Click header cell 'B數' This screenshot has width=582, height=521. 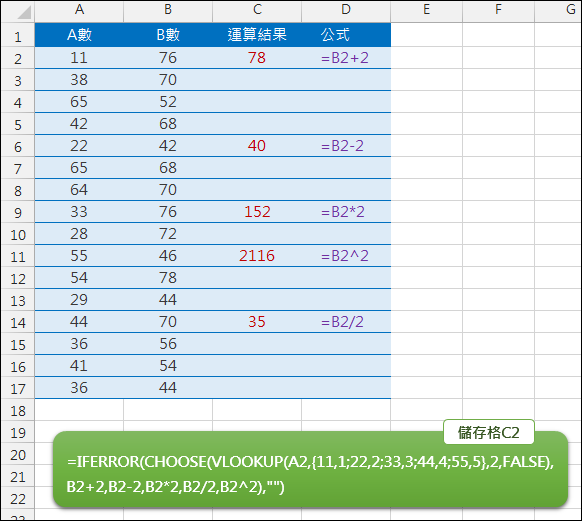click(168, 35)
